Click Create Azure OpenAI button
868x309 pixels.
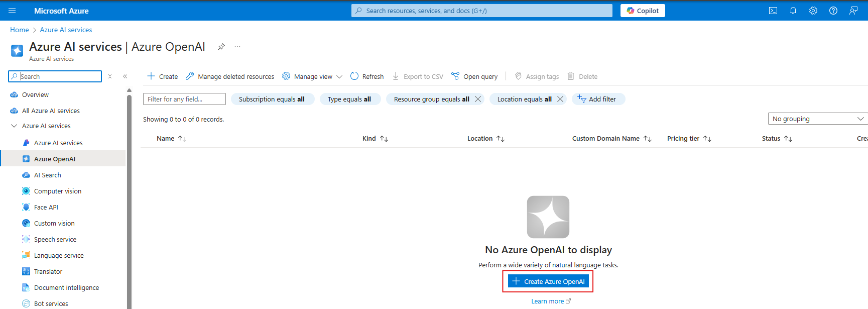coord(548,281)
